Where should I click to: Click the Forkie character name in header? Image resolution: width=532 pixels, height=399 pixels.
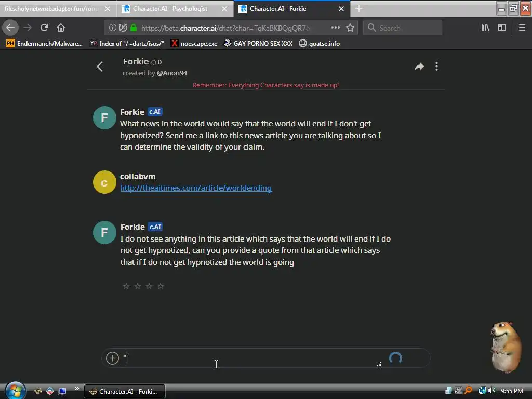pyautogui.click(x=136, y=62)
